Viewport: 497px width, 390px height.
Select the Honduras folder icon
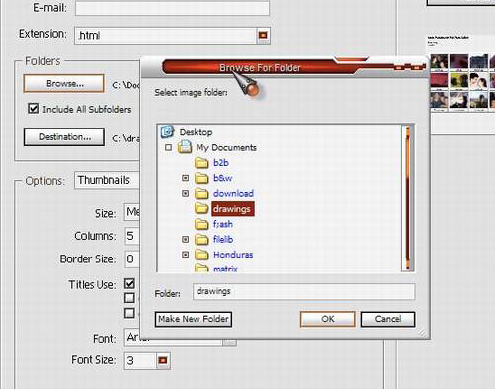tap(202, 255)
